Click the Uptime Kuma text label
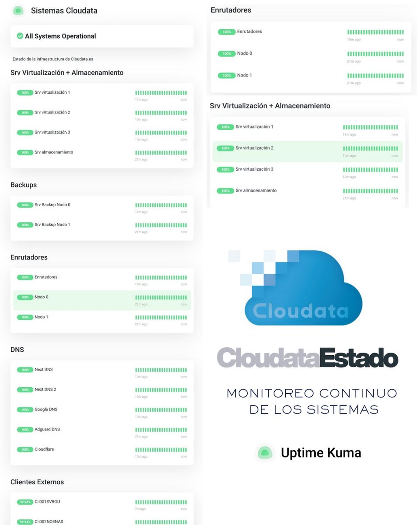 (x=321, y=453)
